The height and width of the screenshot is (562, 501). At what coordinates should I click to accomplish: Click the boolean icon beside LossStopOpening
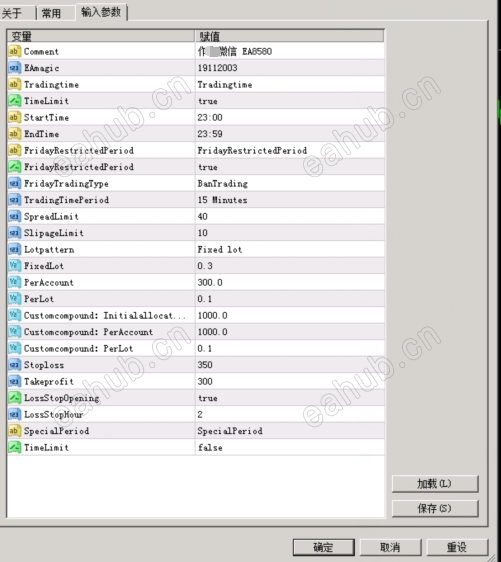(x=14, y=397)
